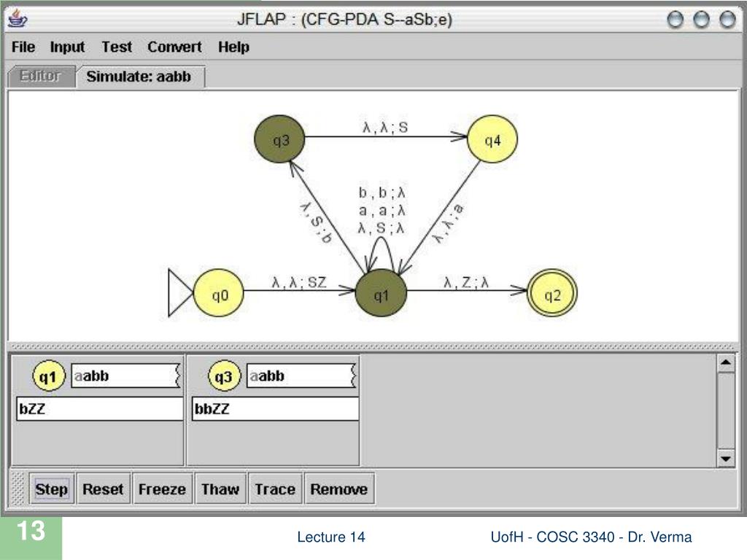Click the λ, λ; S transition label

[385, 127]
